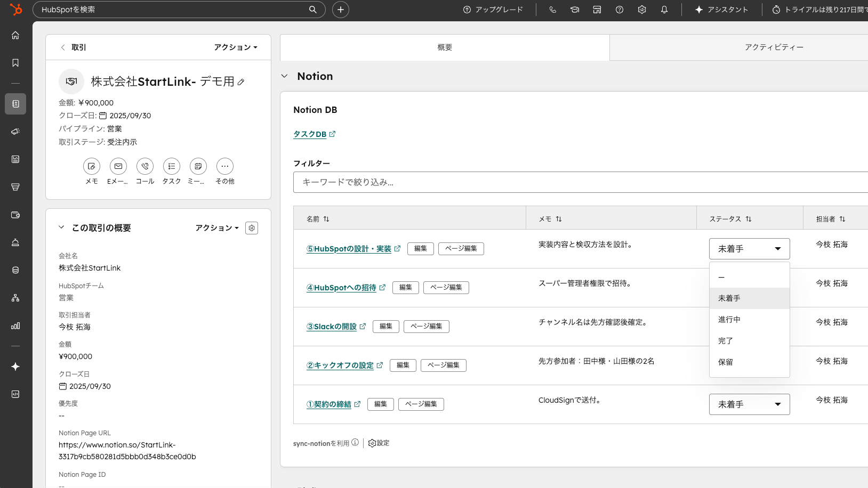868x488 pixels.
Task: Go to home in left sidebar
Action: pos(15,35)
